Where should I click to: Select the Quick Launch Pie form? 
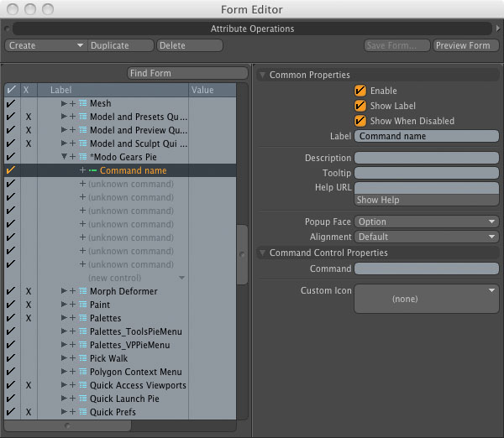click(x=124, y=399)
